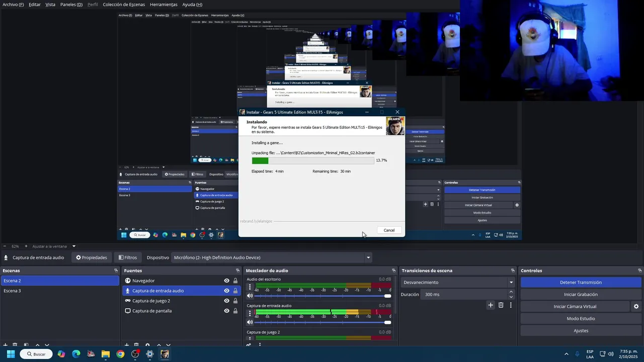Enable Modo Estudio
This screenshot has height=362, width=644.
click(x=581, y=318)
